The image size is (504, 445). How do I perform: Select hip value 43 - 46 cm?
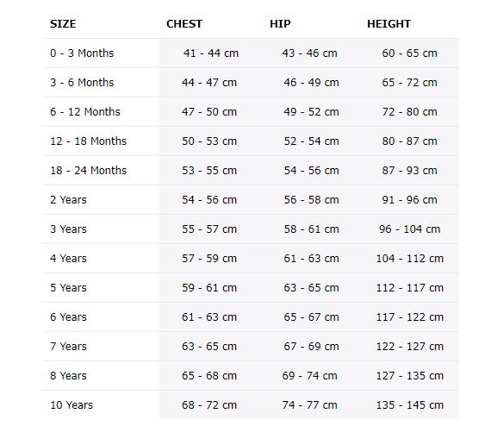(309, 53)
